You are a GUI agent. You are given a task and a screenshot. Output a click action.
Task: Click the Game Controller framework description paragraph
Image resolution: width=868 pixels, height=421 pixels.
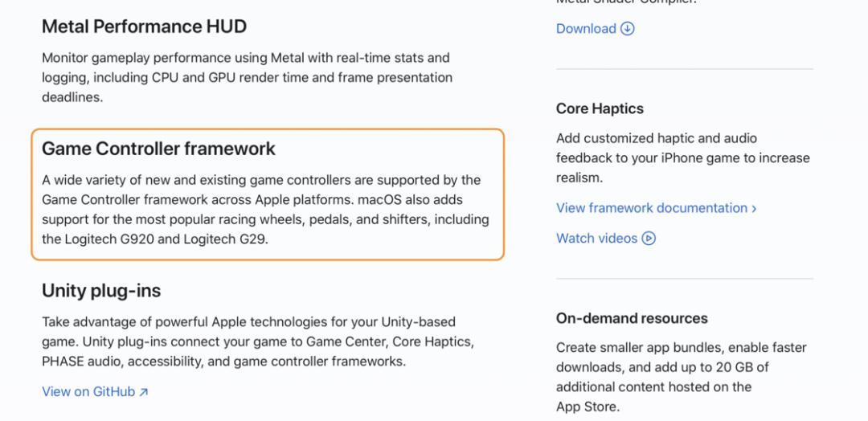(x=265, y=209)
